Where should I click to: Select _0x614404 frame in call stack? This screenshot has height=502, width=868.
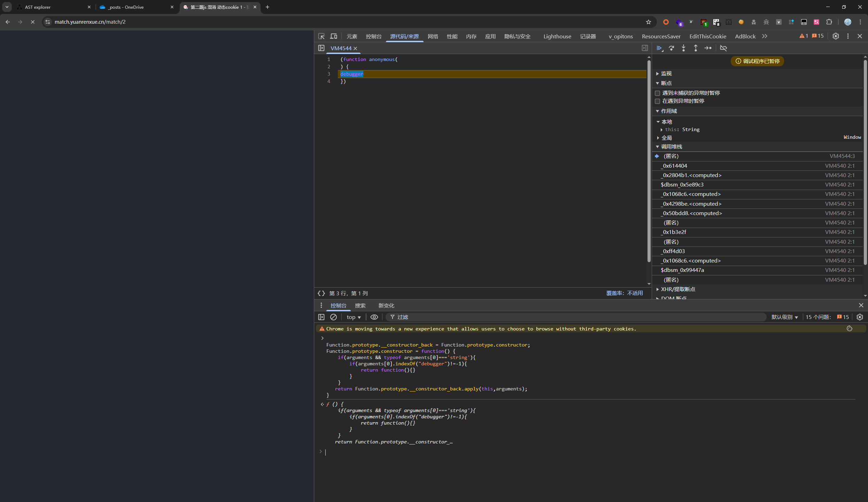[675, 166]
